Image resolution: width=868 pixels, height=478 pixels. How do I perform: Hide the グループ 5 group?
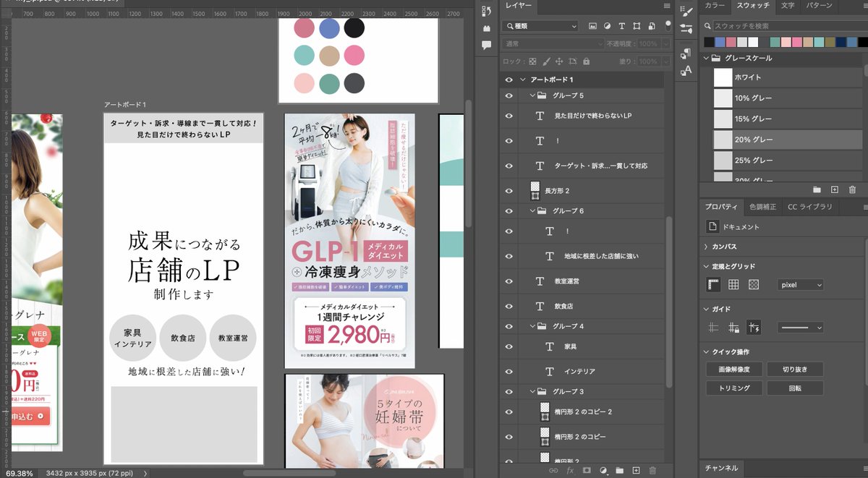(509, 95)
